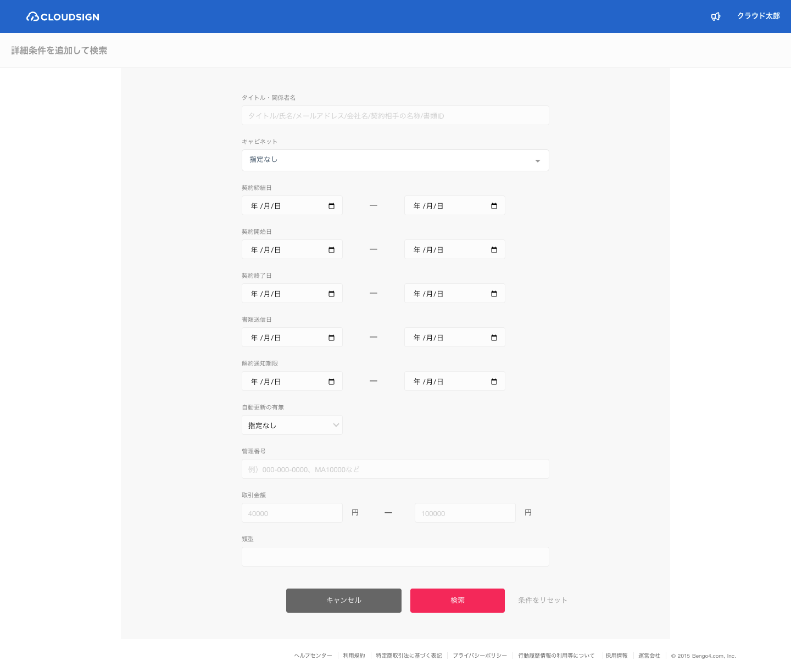Open calendar picker for contract conclusion end date
The height and width of the screenshot is (672, 791).
(494, 206)
